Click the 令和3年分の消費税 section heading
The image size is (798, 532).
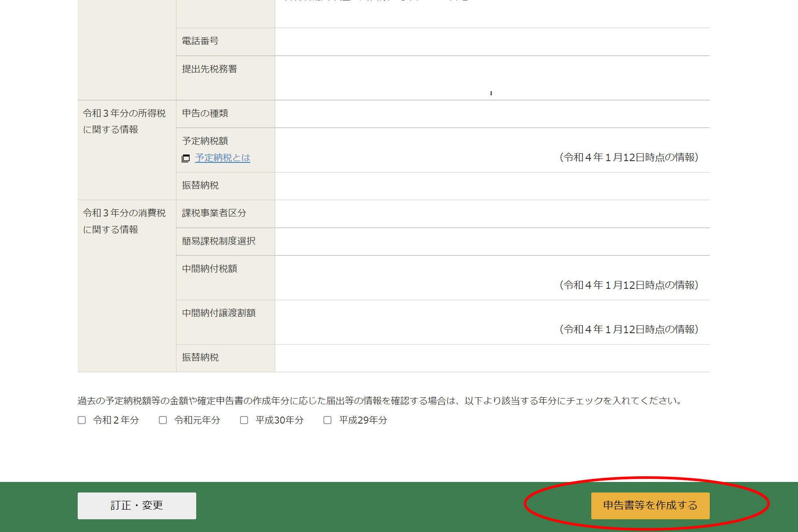pyautogui.click(x=124, y=213)
